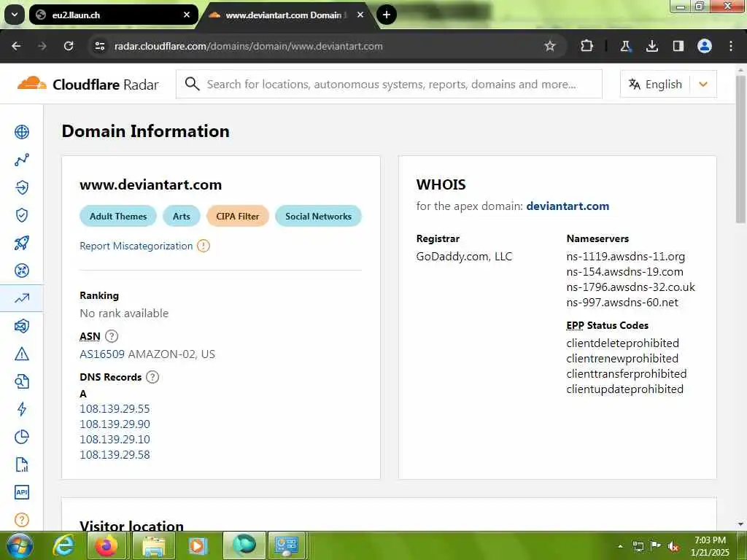Focus the Radar search input field

point(389,85)
